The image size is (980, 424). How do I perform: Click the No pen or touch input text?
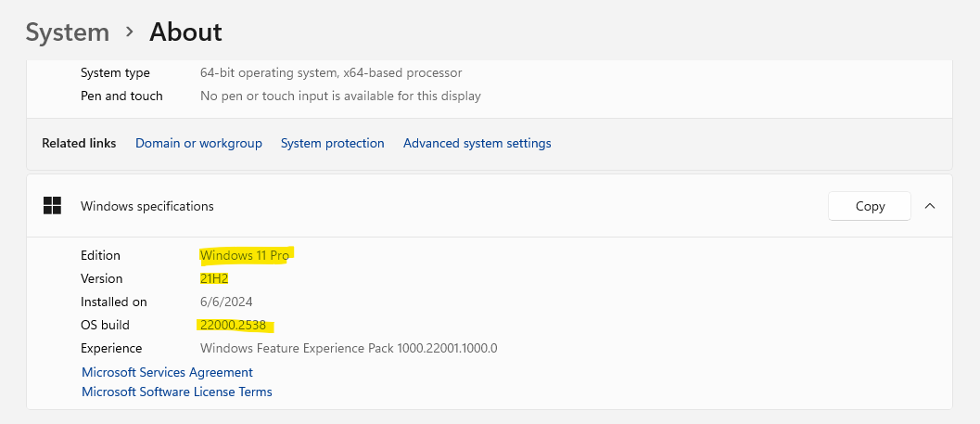coord(340,96)
